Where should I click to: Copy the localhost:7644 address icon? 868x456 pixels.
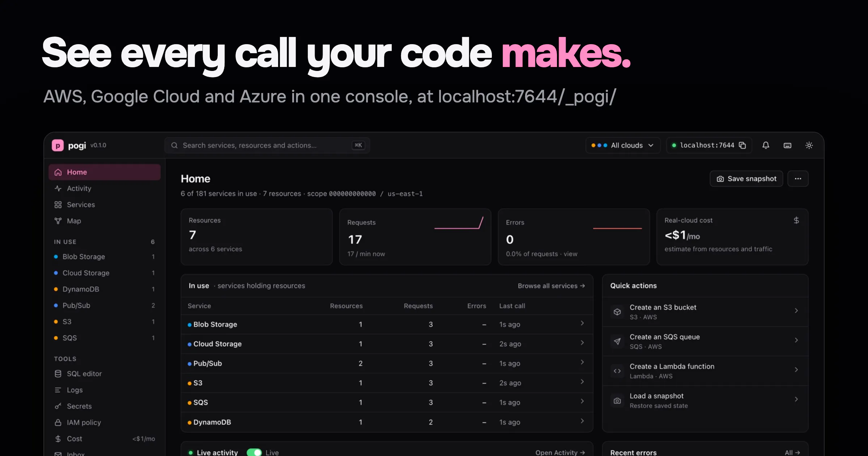click(742, 145)
